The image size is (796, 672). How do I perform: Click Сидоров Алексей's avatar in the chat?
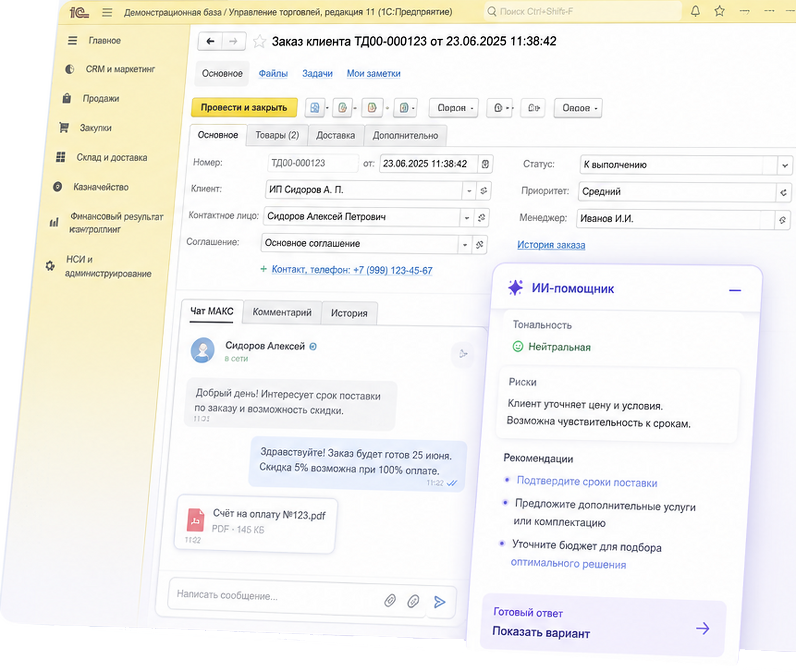point(203,350)
